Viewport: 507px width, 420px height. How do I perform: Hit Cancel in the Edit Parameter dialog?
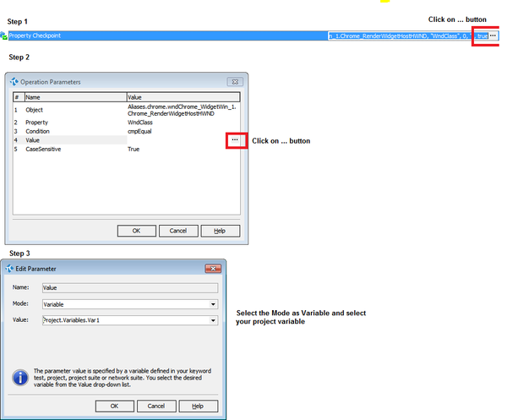[x=156, y=406]
